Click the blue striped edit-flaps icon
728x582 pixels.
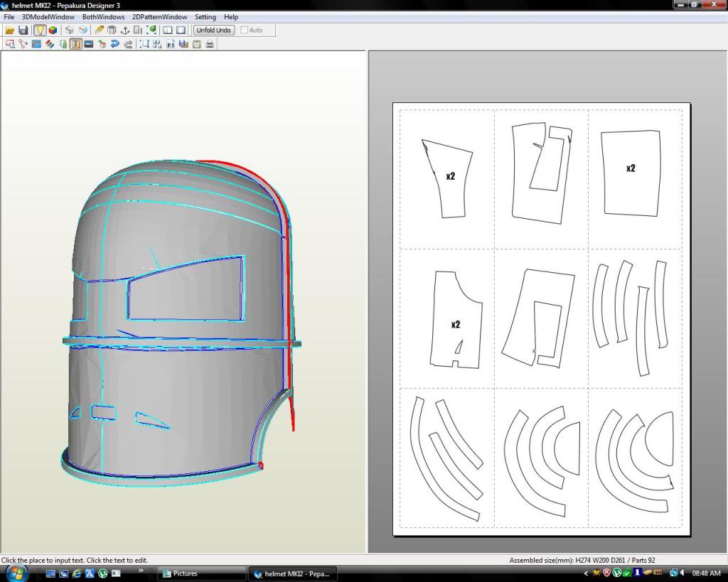coord(36,44)
